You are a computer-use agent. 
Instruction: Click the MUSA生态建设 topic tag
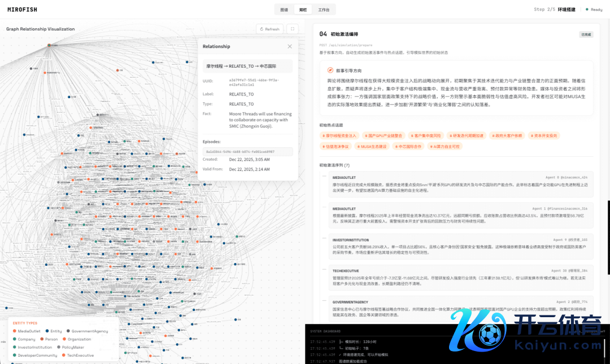click(373, 146)
